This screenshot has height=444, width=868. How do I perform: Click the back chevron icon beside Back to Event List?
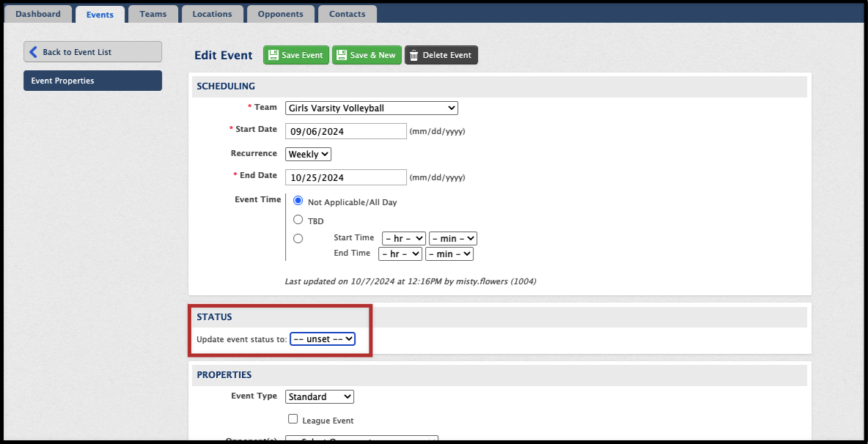click(33, 51)
